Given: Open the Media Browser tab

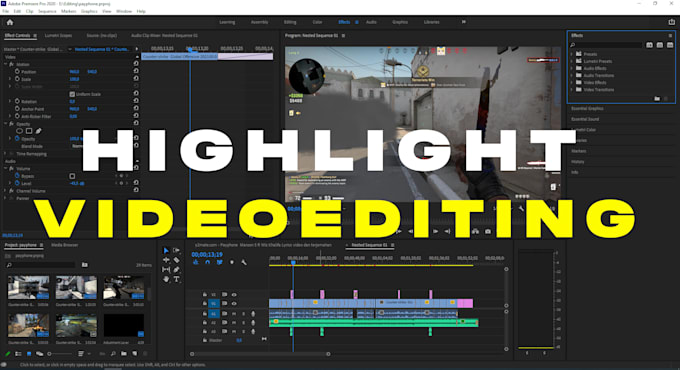Looking at the screenshot, I should pyautogui.click(x=65, y=245).
